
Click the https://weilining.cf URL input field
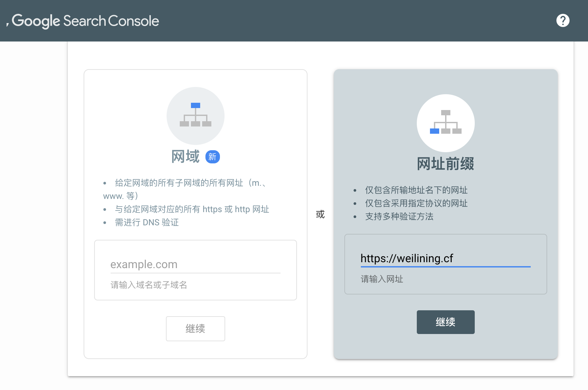point(445,259)
